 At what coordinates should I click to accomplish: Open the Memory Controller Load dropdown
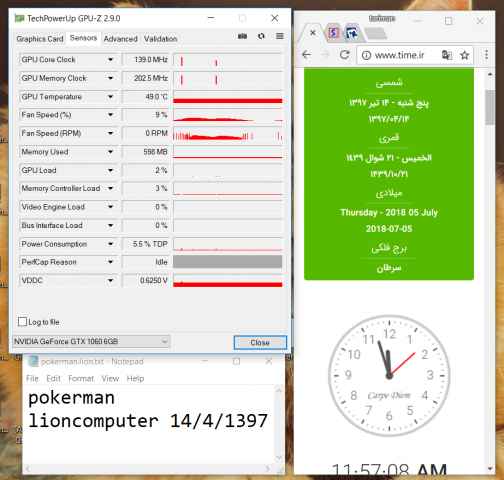pyautogui.click(x=110, y=188)
